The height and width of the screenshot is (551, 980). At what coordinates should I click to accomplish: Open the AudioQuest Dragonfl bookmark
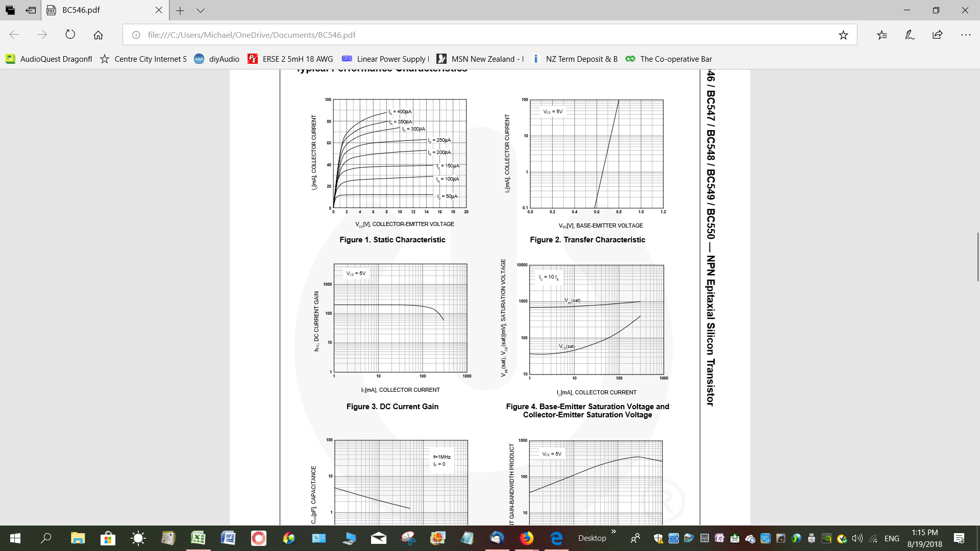[49, 59]
